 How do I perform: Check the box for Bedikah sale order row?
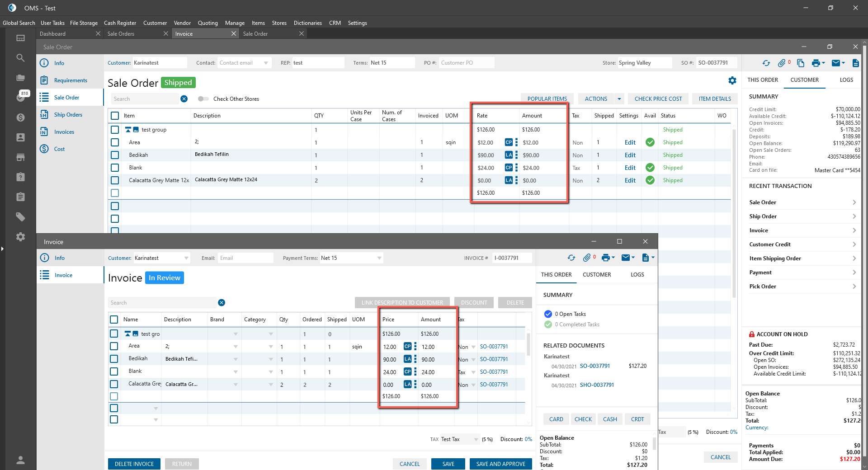click(x=115, y=155)
